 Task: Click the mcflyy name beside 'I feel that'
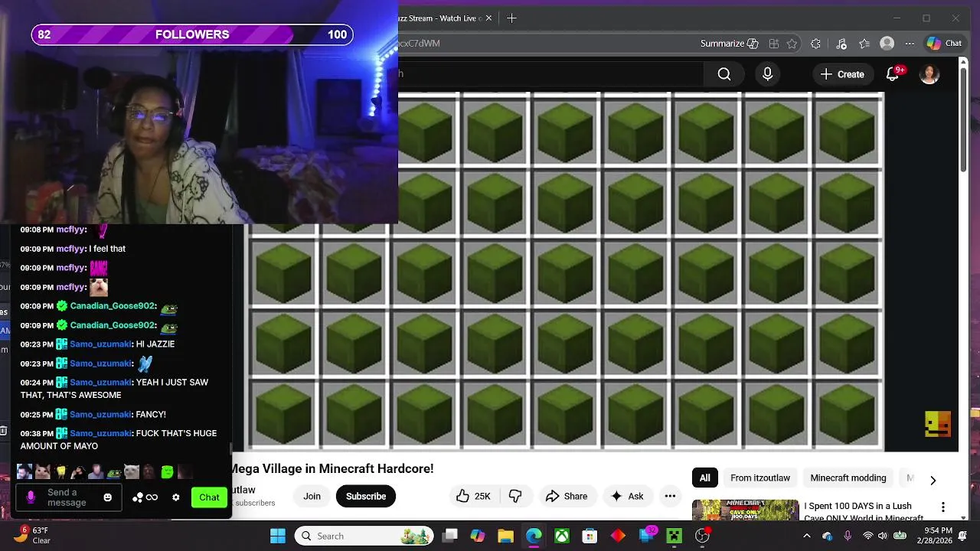pos(70,249)
